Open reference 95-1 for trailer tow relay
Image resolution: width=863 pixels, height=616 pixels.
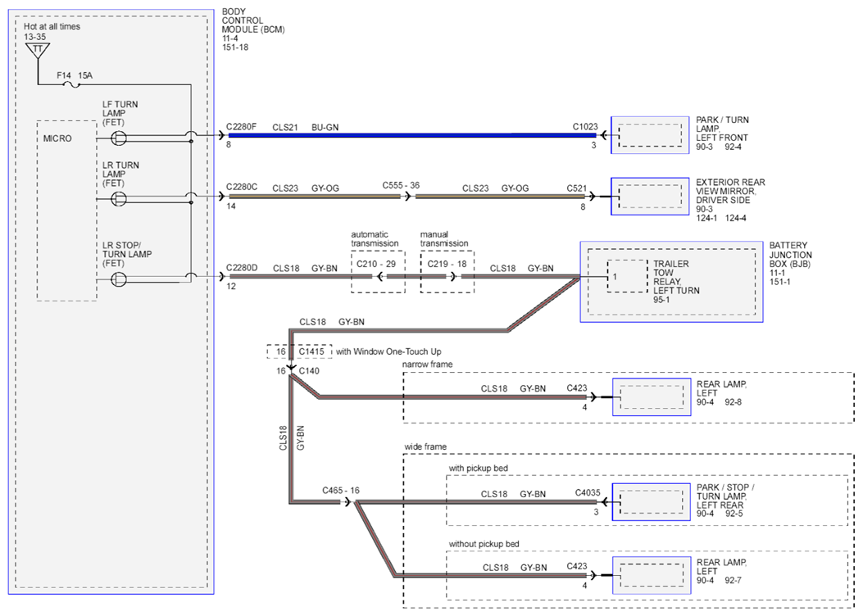pos(661,300)
